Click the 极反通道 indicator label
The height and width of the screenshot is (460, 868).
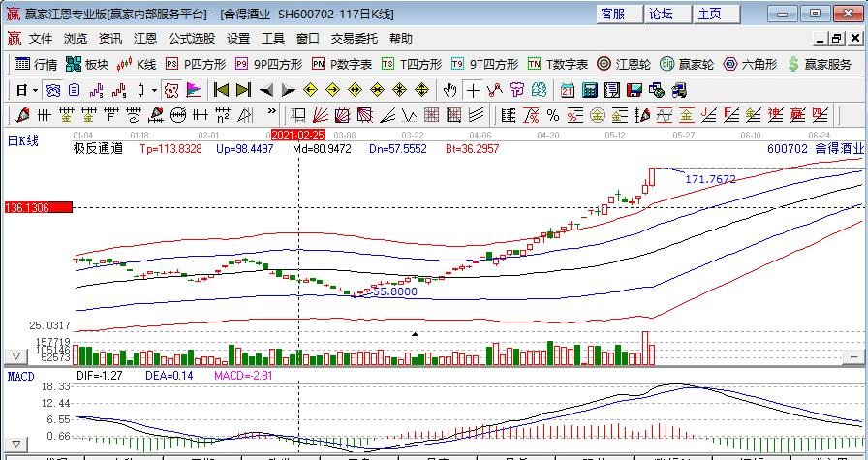98,149
